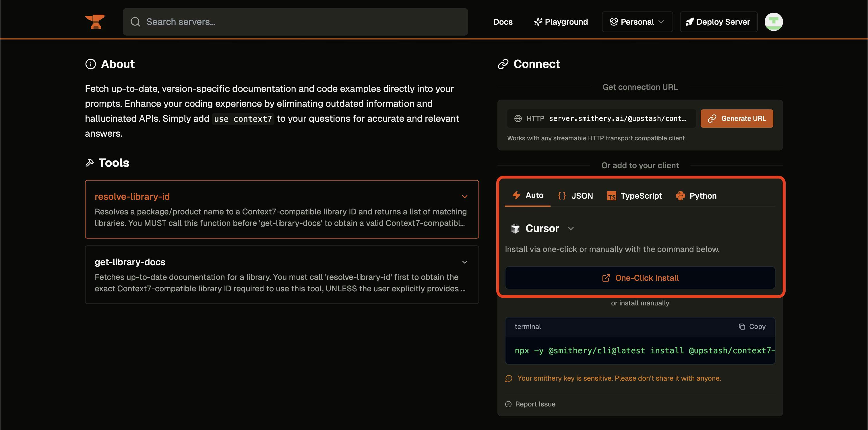Switch to the Auto tab
Viewport: 868px width, 430px height.
528,195
